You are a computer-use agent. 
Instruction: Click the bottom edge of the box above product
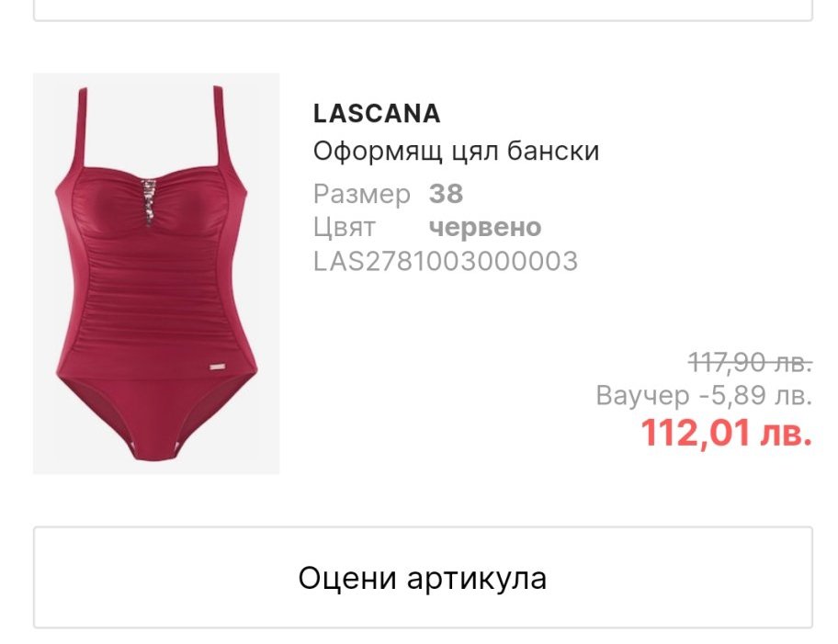point(423,19)
